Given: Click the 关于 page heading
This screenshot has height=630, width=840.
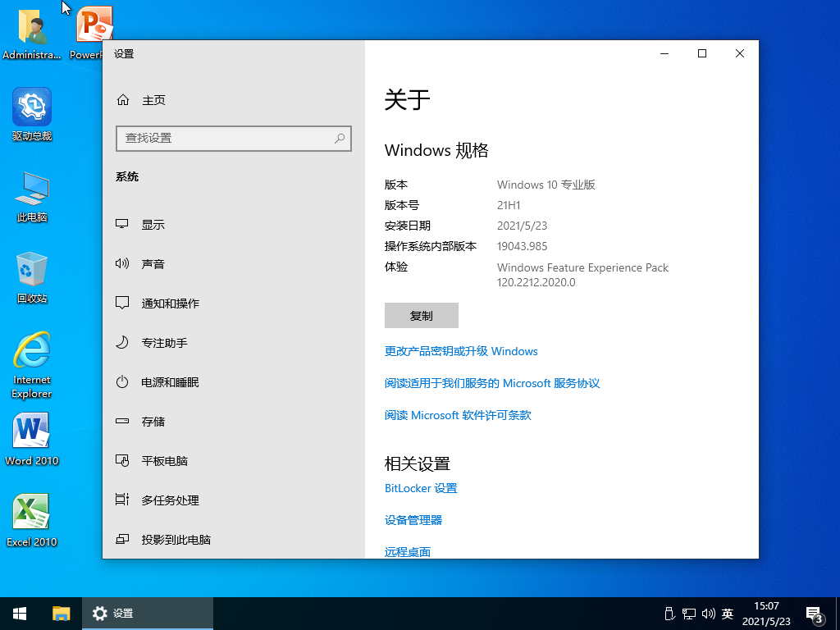Looking at the screenshot, I should tap(407, 100).
